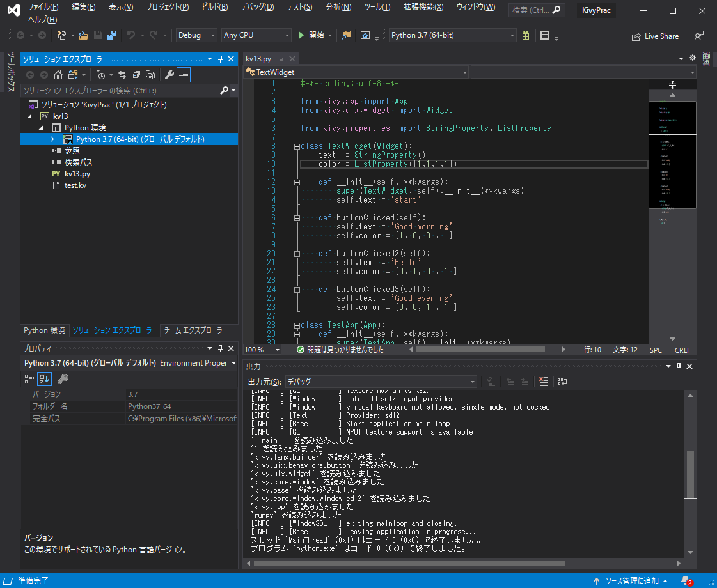The width and height of the screenshot is (717, 588).
Task: Open the 100 % zoom dropdown
Action: tap(262, 350)
